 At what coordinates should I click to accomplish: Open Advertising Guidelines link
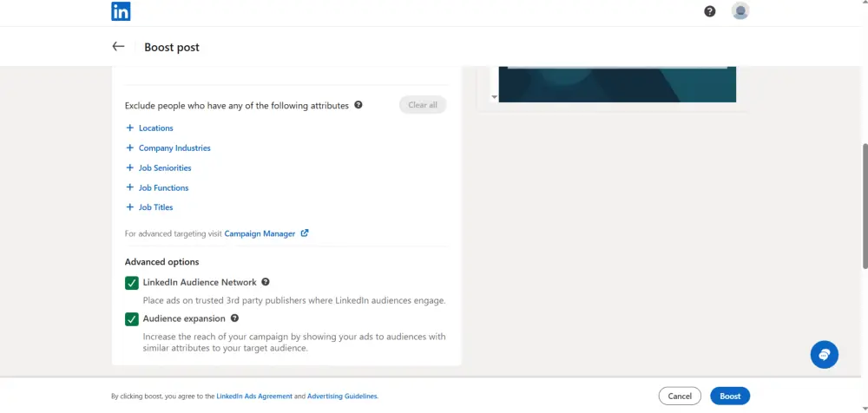pos(342,397)
